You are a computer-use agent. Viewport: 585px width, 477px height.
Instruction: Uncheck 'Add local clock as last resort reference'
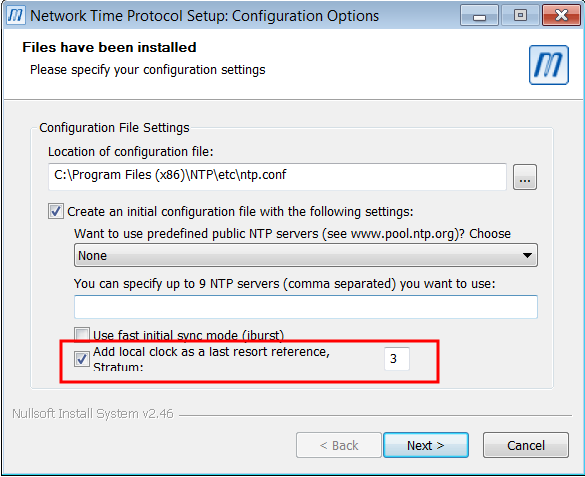click(x=82, y=359)
